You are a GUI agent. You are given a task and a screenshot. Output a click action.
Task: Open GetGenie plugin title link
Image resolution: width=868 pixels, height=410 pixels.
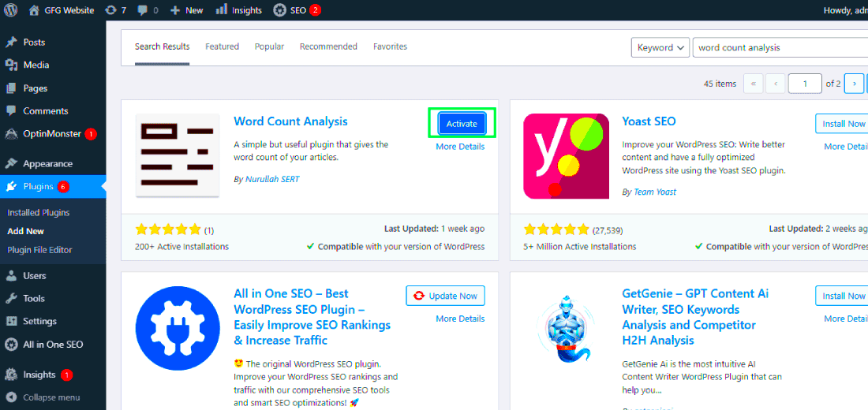[695, 317]
